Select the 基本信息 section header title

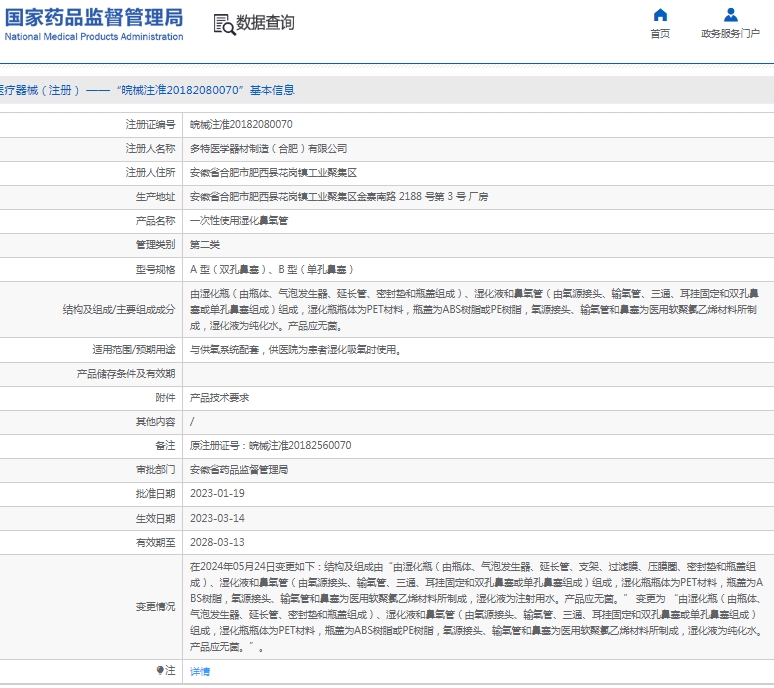click(272, 90)
